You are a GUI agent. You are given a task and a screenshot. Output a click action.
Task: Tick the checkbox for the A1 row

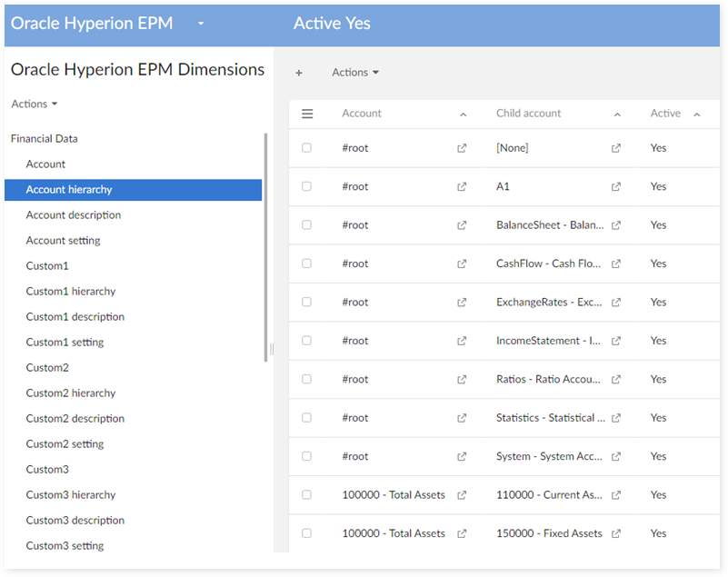307,186
